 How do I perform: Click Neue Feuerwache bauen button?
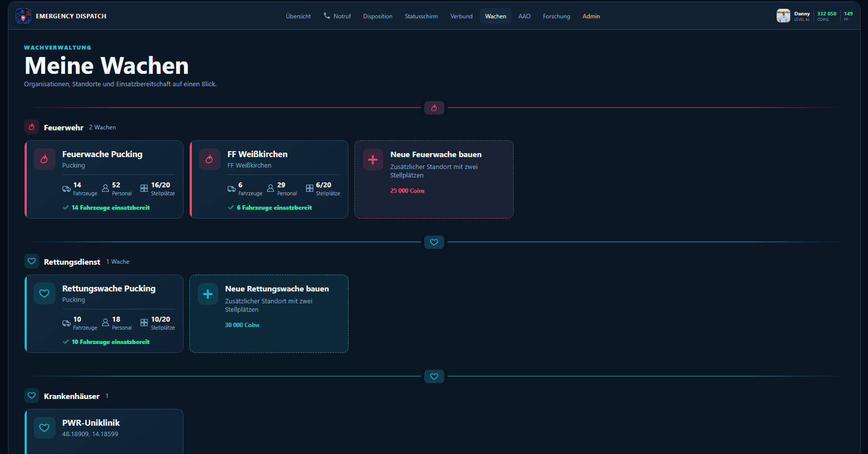click(434, 179)
